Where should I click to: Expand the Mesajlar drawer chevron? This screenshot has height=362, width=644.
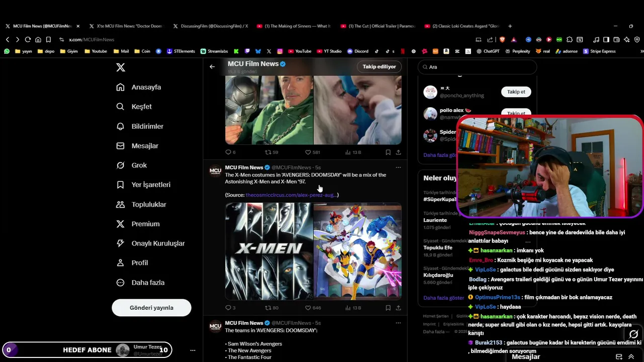pos(631,357)
